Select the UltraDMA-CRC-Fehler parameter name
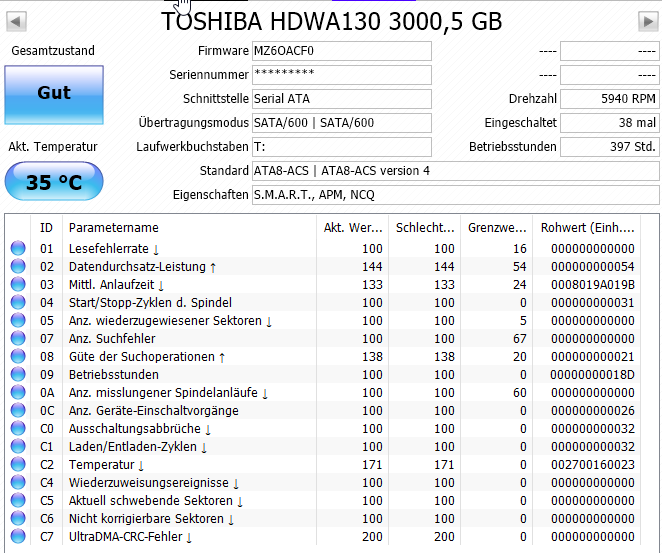This screenshot has height=553, width=662. (125, 537)
